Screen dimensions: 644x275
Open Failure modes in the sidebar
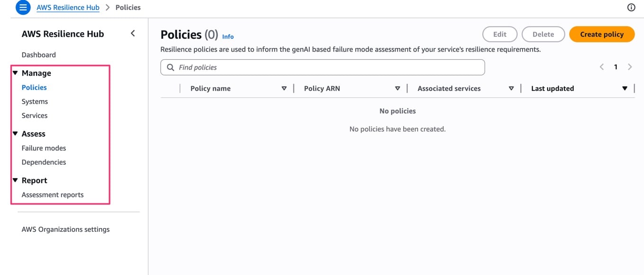click(44, 148)
